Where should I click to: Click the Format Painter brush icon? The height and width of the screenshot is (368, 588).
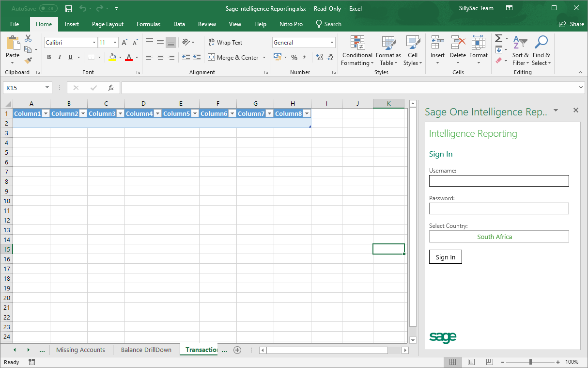pos(28,61)
